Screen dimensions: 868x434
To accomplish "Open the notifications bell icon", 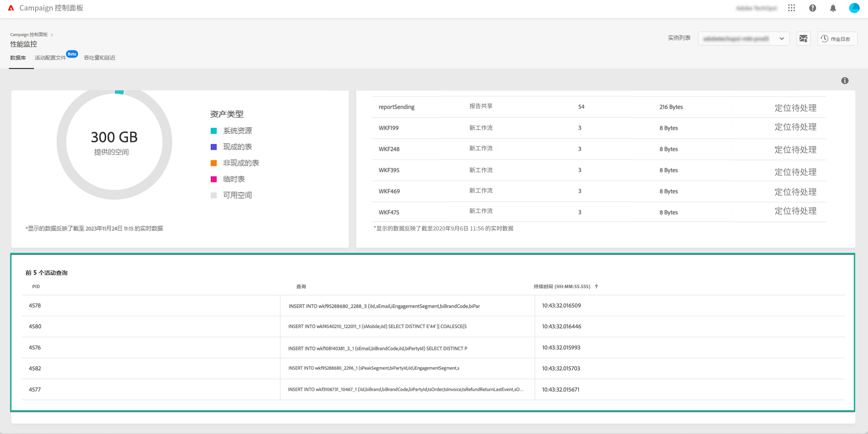I will [833, 8].
